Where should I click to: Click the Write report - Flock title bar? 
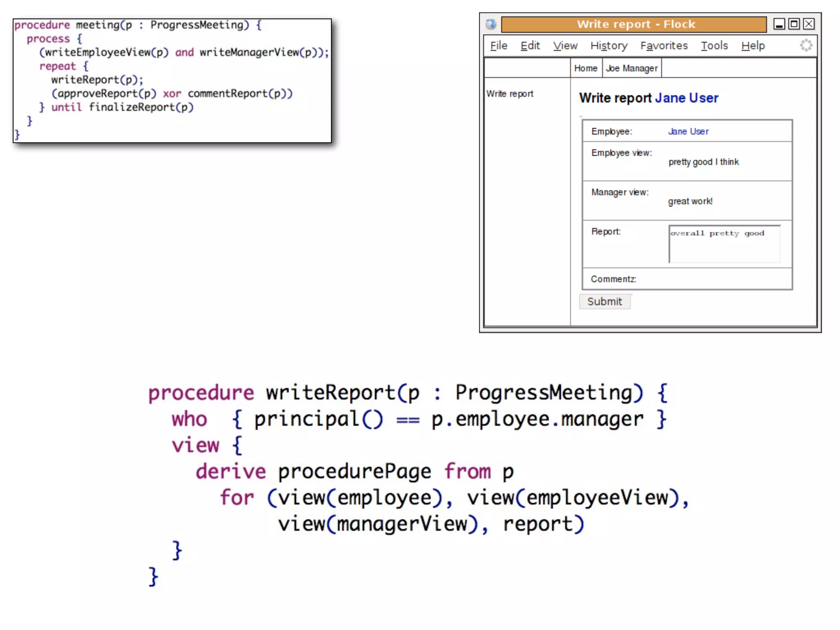tap(634, 24)
